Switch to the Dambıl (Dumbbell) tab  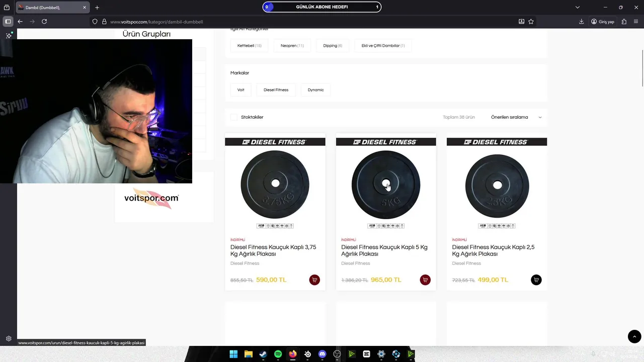[x=52, y=8]
